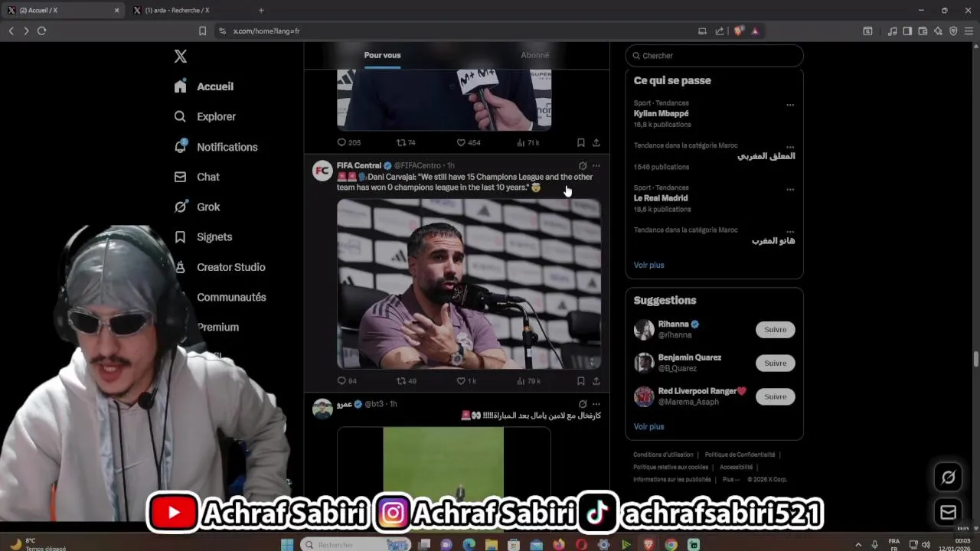Viewport: 980px width, 551px height.
Task: Follow Benjamin Quarez with Suivre button
Action: (776, 363)
